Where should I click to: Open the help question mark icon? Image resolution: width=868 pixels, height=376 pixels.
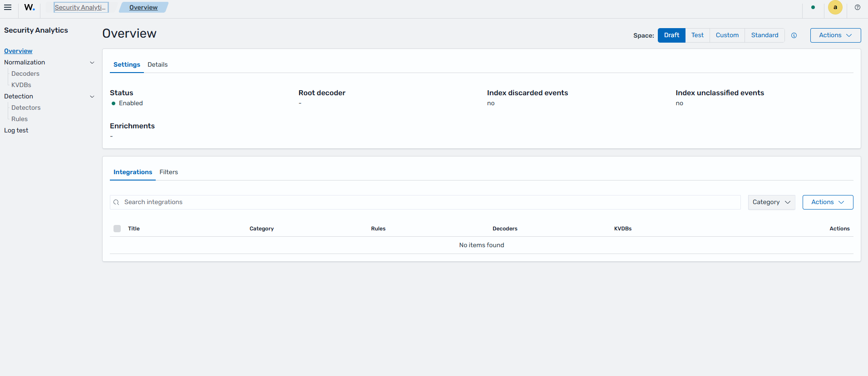858,7
